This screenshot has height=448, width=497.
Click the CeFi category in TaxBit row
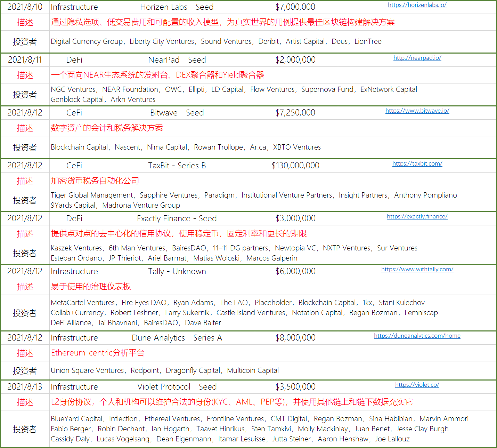pyautogui.click(x=74, y=166)
